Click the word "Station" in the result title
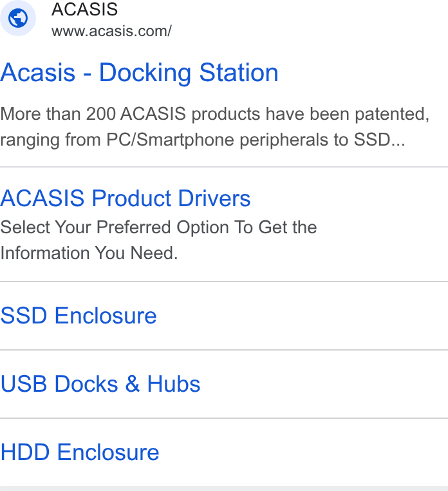This screenshot has width=448, height=491. click(x=239, y=73)
